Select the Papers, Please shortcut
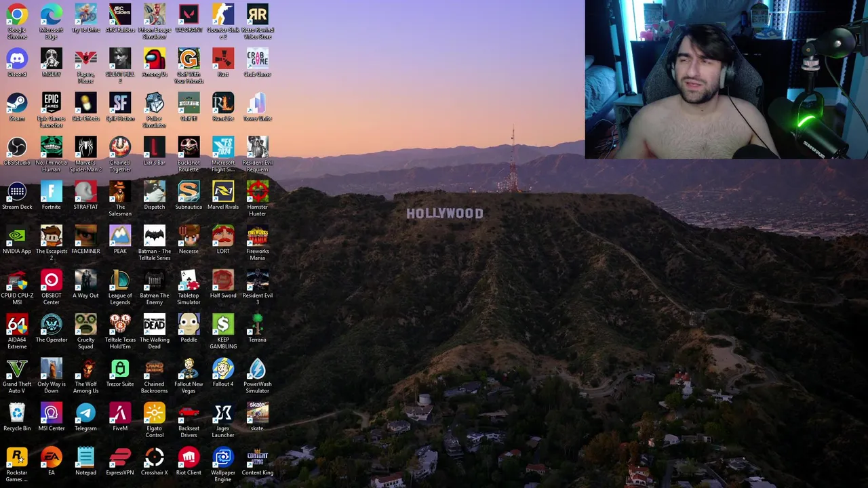The height and width of the screenshot is (488, 868). tap(85, 58)
